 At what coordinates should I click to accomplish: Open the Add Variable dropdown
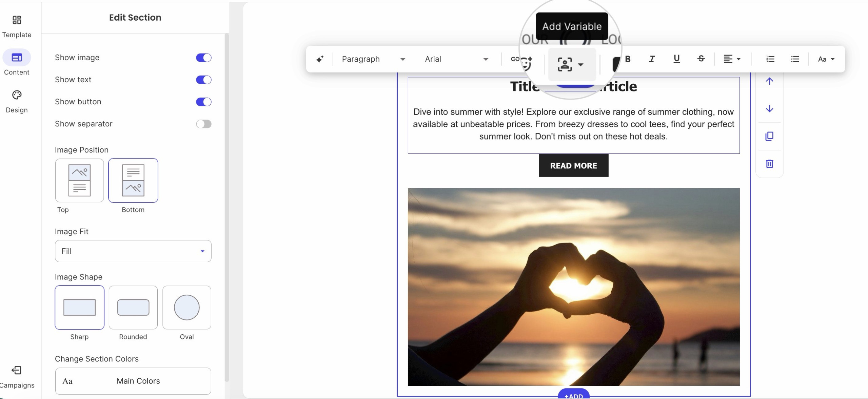tap(572, 64)
